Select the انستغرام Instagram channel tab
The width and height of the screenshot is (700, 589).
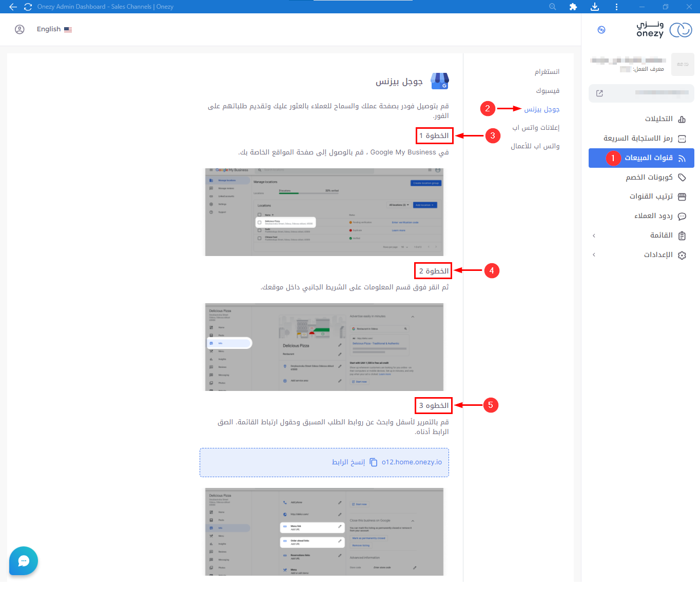pyautogui.click(x=547, y=71)
